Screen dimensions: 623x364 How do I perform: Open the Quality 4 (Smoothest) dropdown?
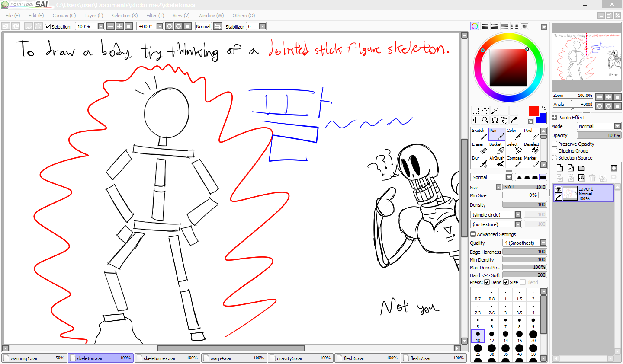[524, 243]
